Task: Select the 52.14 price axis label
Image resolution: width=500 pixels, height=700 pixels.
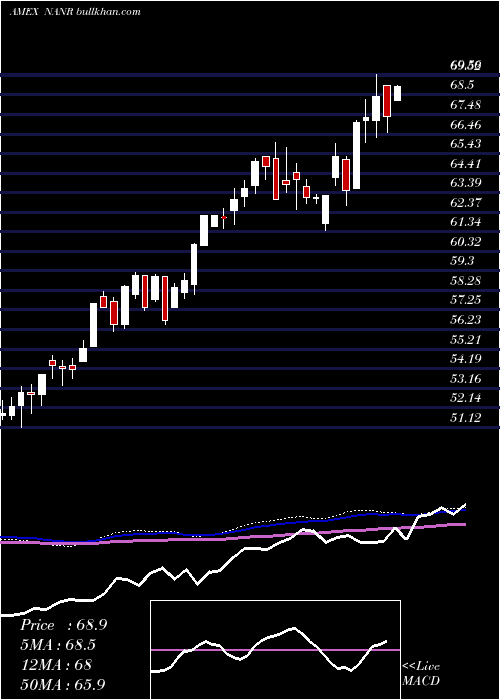Action: (466, 398)
